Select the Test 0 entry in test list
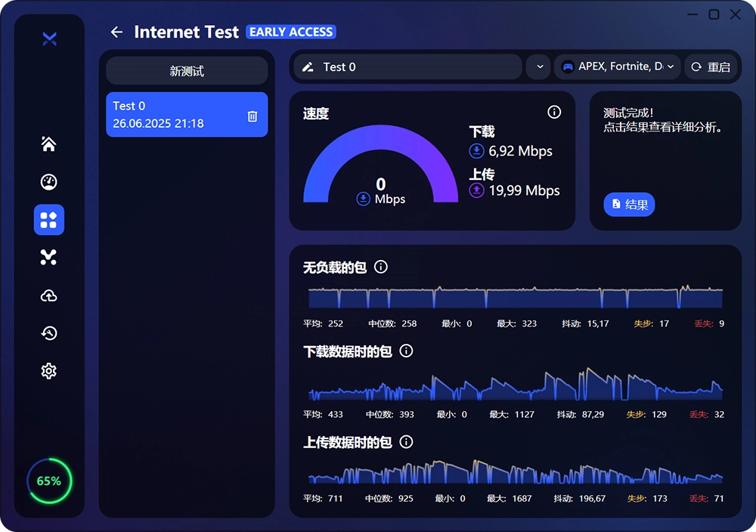 187,115
